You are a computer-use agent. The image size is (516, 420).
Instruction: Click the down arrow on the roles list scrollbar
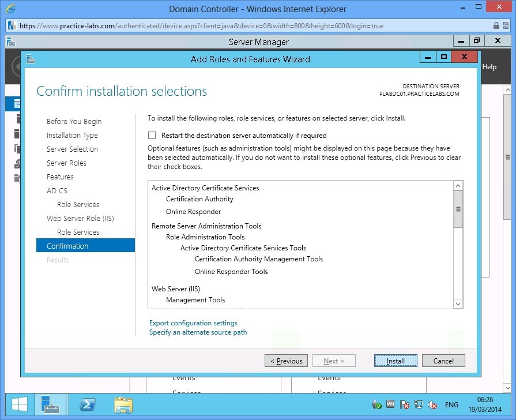pos(458,304)
